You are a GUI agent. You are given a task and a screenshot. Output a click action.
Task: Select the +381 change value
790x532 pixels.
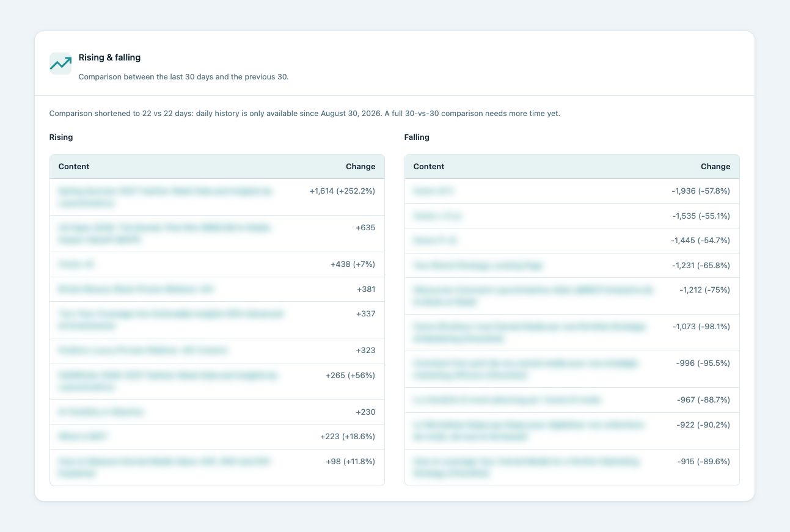(366, 290)
